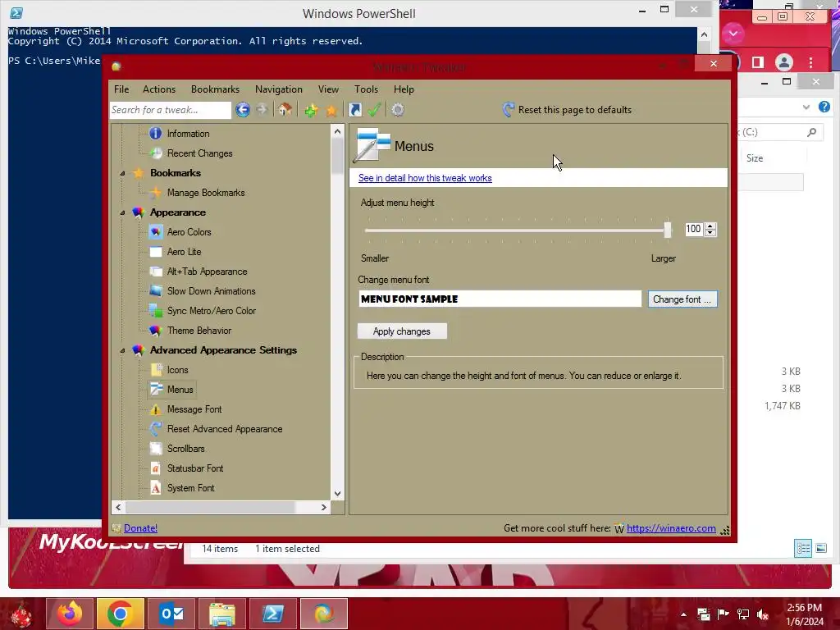Open the Actions menu
The height and width of the screenshot is (630, 840).
[159, 89]
